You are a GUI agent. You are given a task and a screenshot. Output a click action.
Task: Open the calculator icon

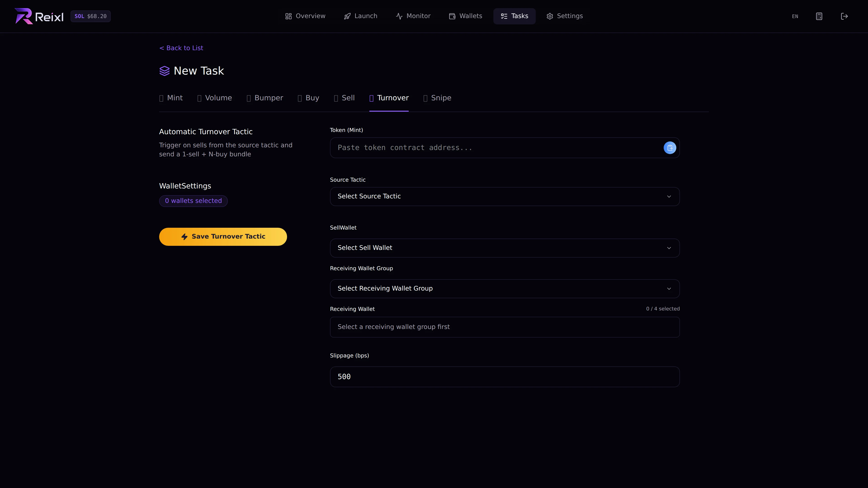pyautogui.click(x=819, y=16)
